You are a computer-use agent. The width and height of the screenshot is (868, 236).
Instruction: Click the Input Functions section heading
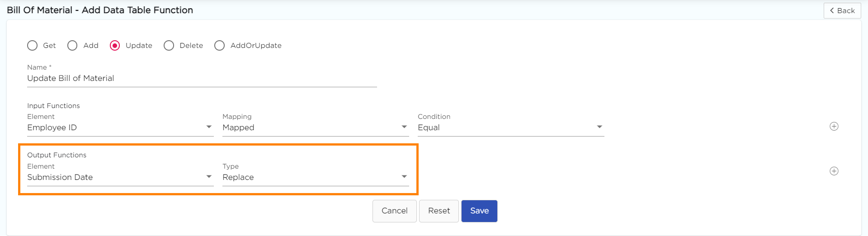53,106
